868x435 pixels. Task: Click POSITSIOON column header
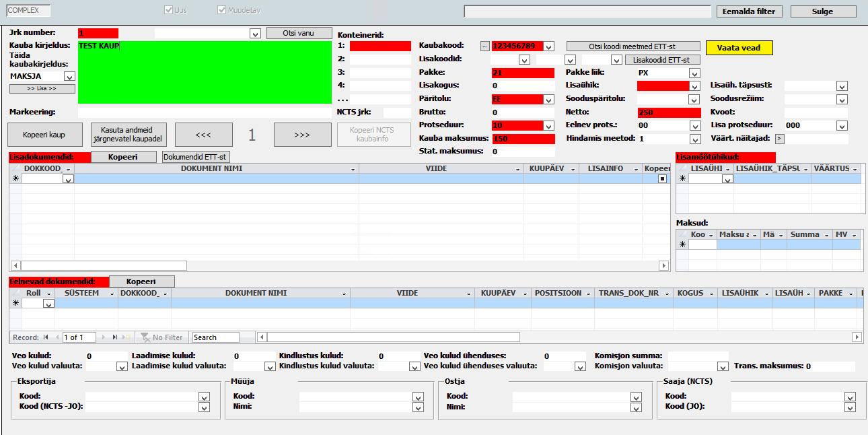tap(563, 294)
